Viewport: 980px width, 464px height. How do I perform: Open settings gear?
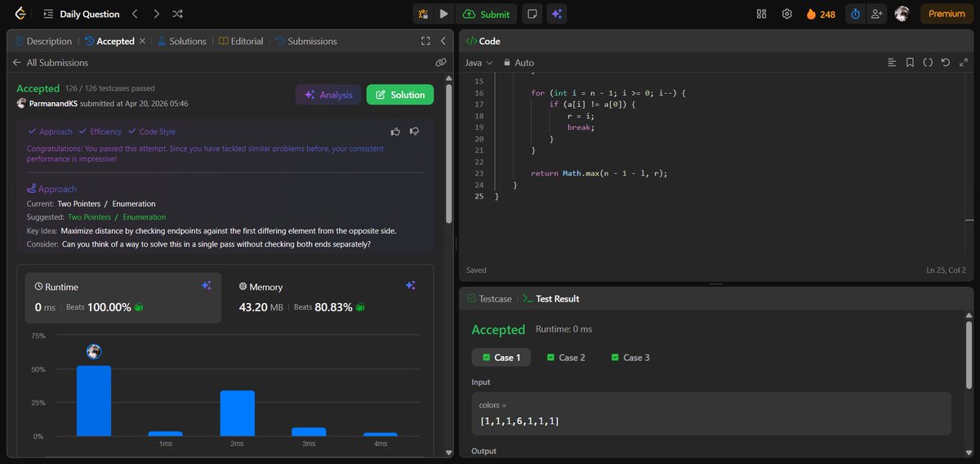pos(787,14)
